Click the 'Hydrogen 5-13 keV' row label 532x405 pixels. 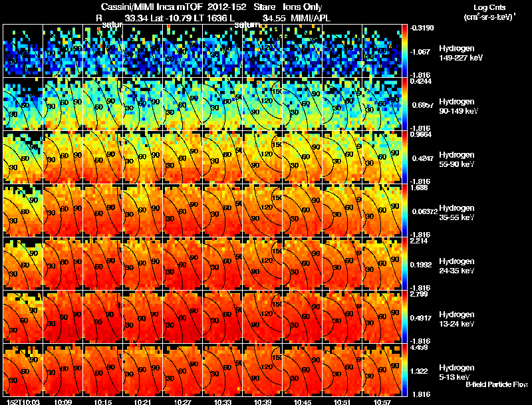pyautogui.click(x=457, y=372)
